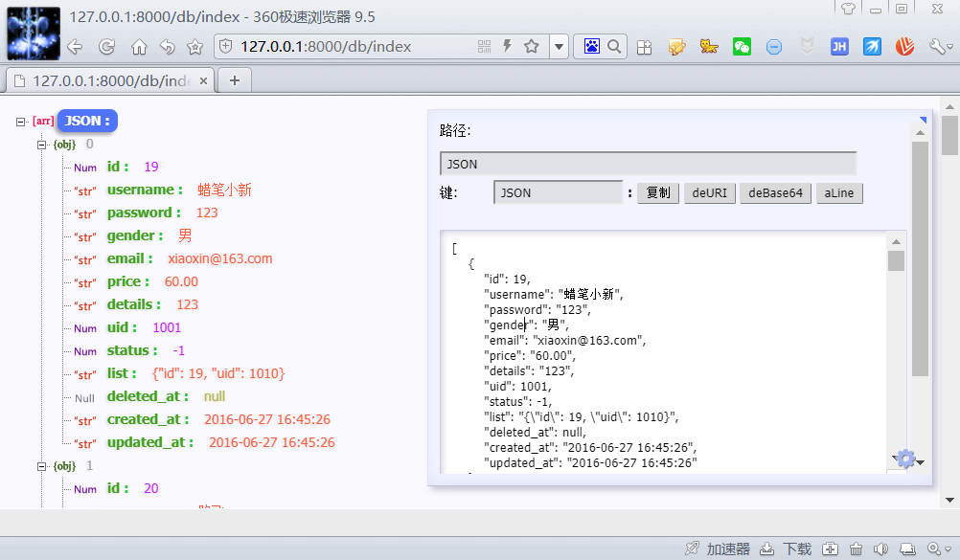
Task: Select the email xiaoxin@163.com row
Action: [x=172, y=258]
